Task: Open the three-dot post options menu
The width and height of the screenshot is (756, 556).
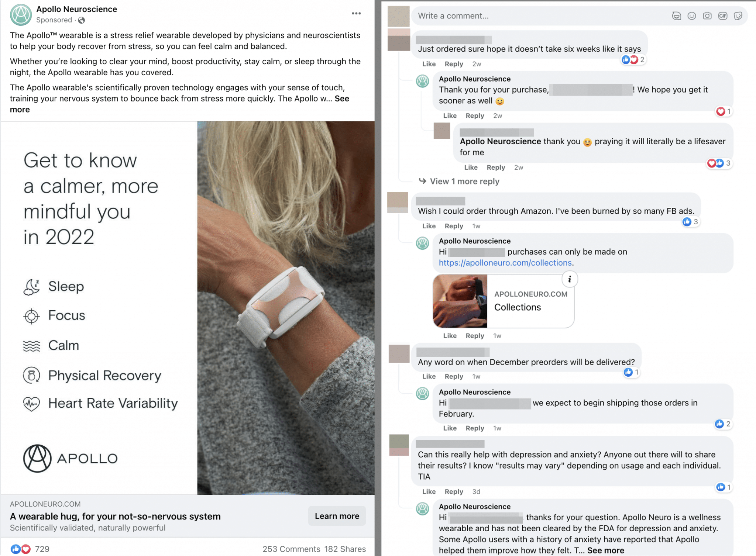Action: coord(356,13)
